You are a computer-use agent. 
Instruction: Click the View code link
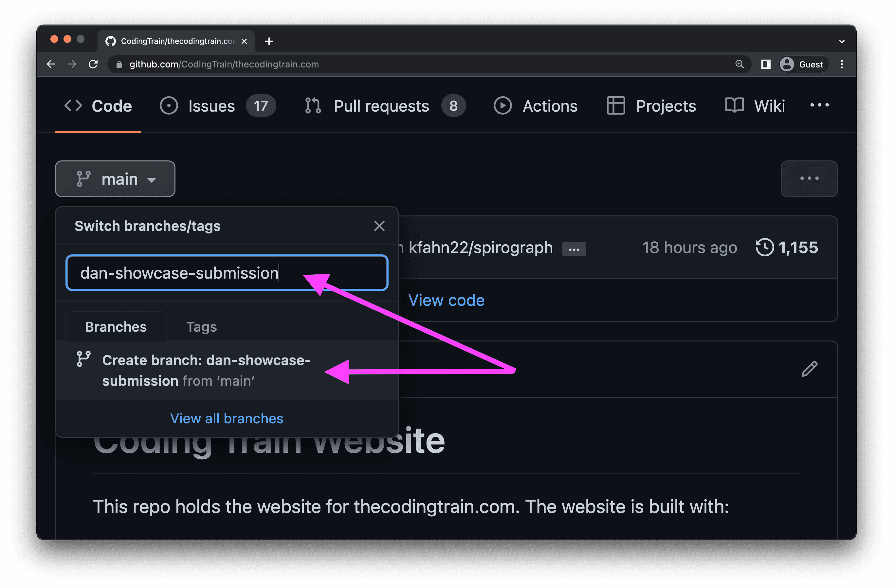[446, 300]
